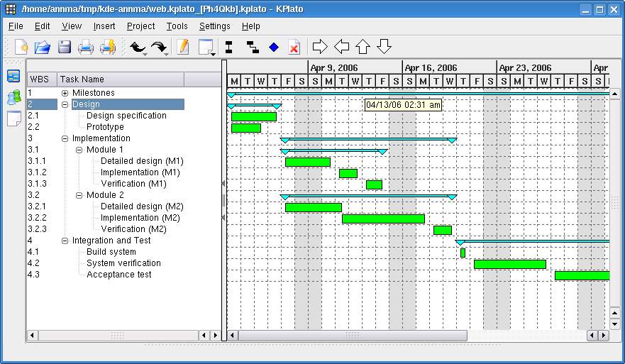Click the New document toolbar icon
This screenshot has width=625, height=364.
coord(21,47)
